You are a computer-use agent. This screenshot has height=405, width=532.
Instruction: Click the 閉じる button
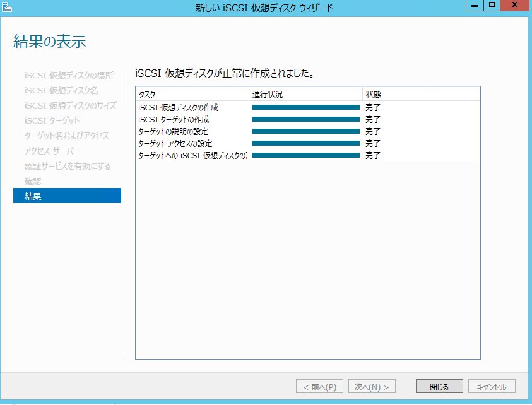click(x=439, y=386)
